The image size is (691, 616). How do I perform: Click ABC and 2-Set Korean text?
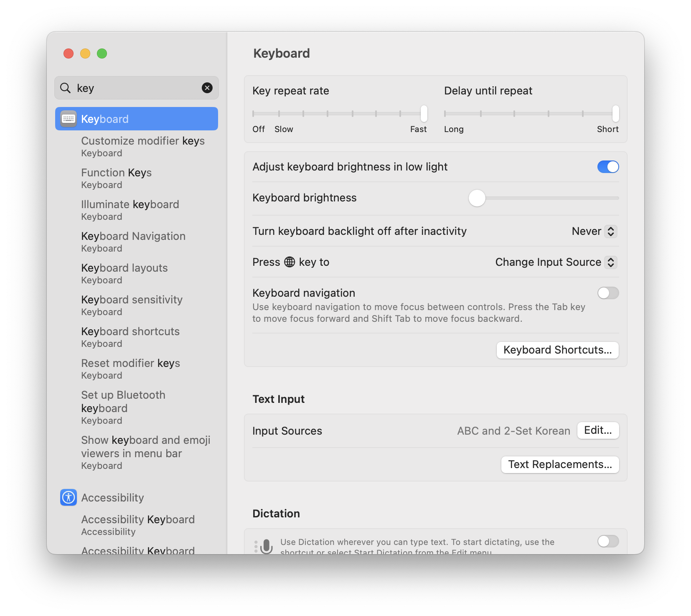point(513,431)
